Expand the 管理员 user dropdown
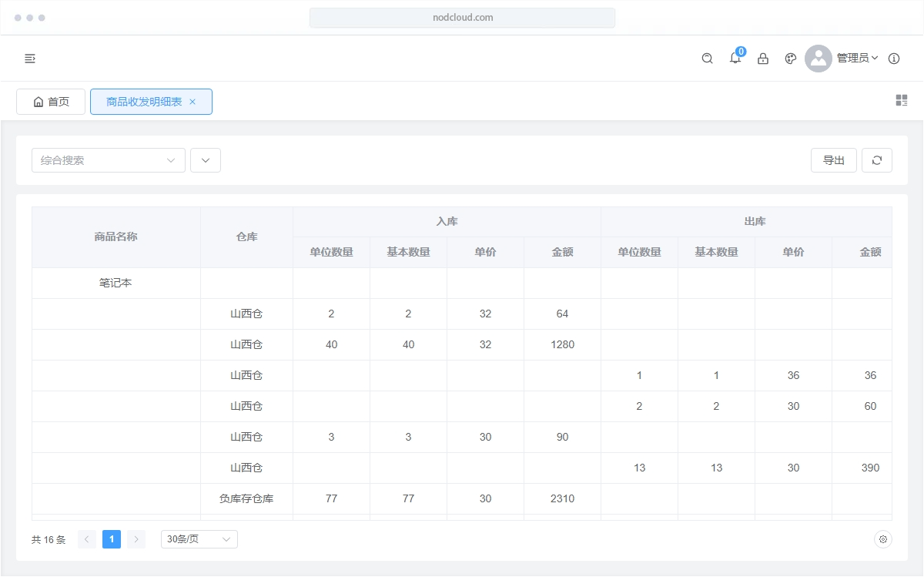924x577 pixels. [x=857, y=59]
